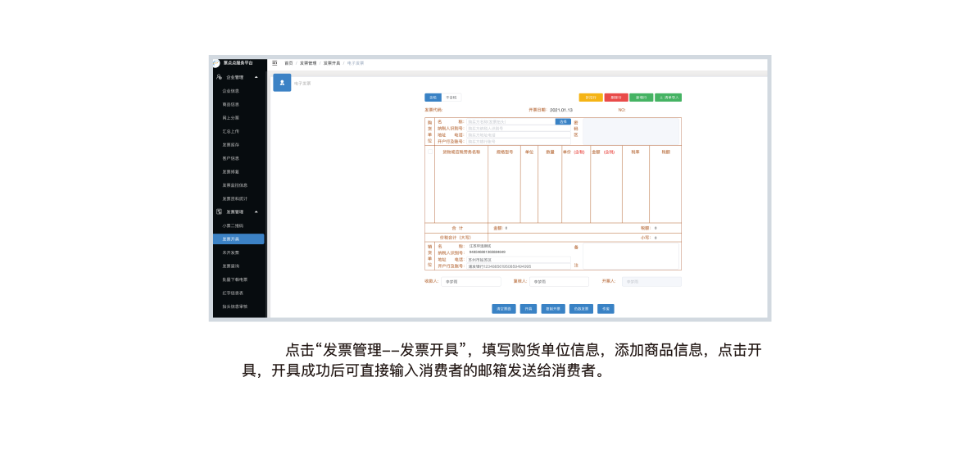Click the 清空票面 button
Viewport: 980px width, 459px height.
click(504, 309)
